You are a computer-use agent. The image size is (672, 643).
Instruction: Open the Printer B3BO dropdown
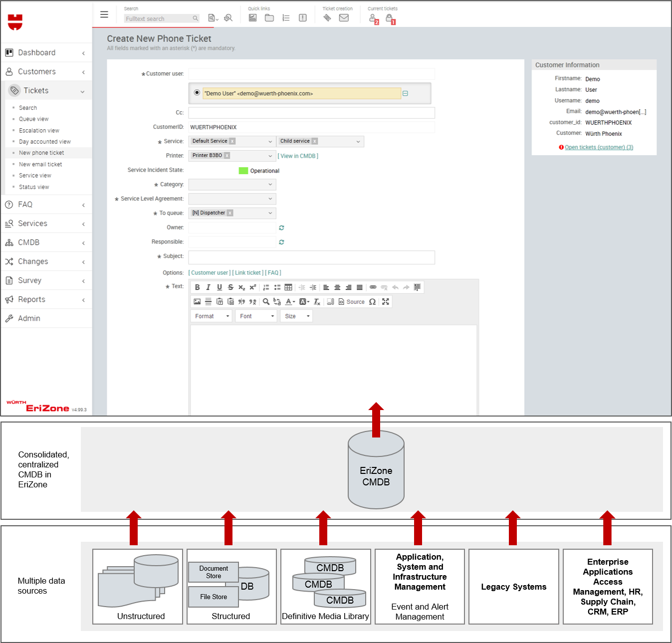232,156
